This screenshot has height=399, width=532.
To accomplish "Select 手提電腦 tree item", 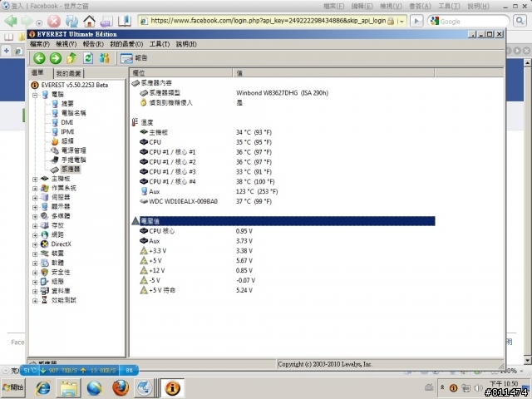I will click(74, 160).
